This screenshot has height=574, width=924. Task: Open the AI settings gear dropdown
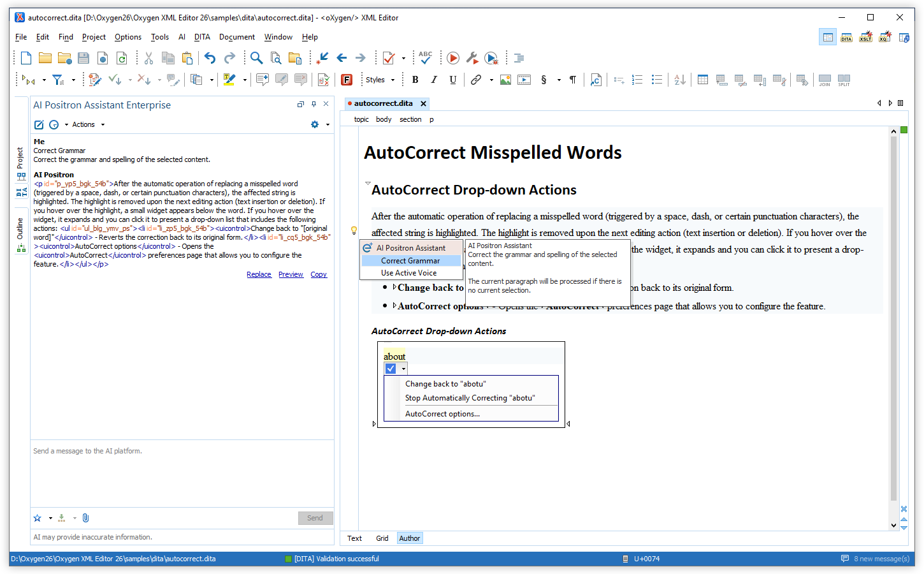(320, 124)
